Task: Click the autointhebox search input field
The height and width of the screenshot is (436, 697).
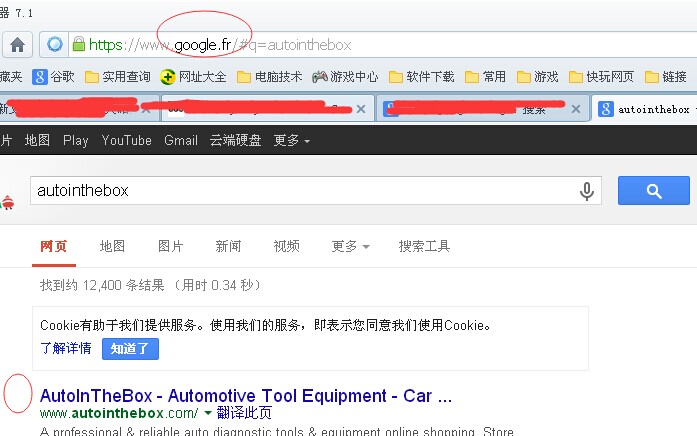Action: pos(300,191)
